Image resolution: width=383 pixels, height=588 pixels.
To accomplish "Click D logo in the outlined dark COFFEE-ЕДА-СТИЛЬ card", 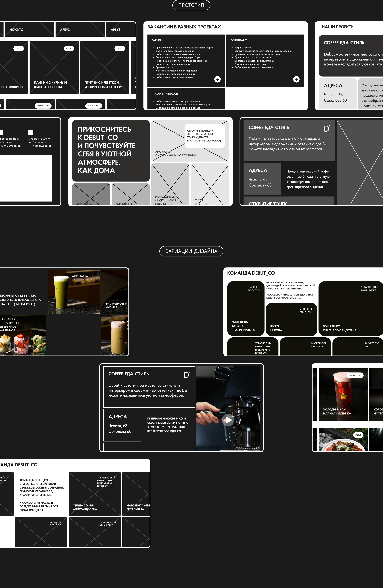I will (x=187, y=375).
